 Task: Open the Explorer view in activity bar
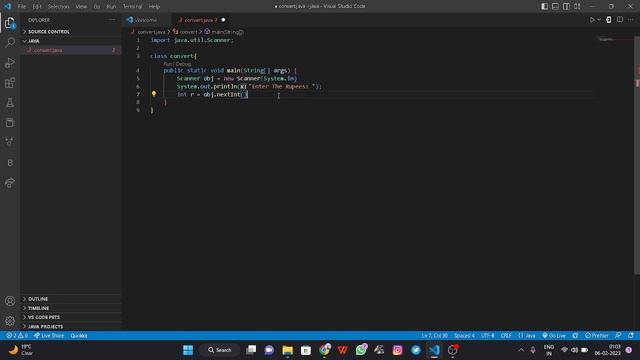click(10, 23)
